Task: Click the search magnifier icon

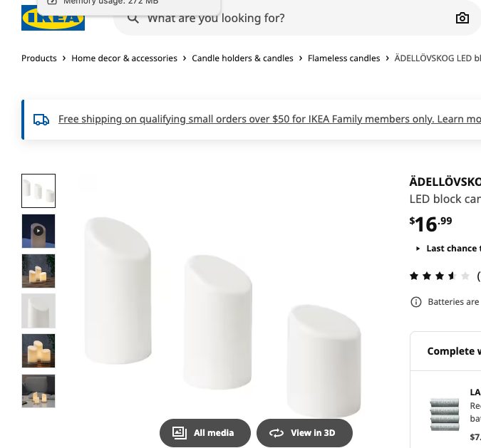Action: tap(133, 19)
